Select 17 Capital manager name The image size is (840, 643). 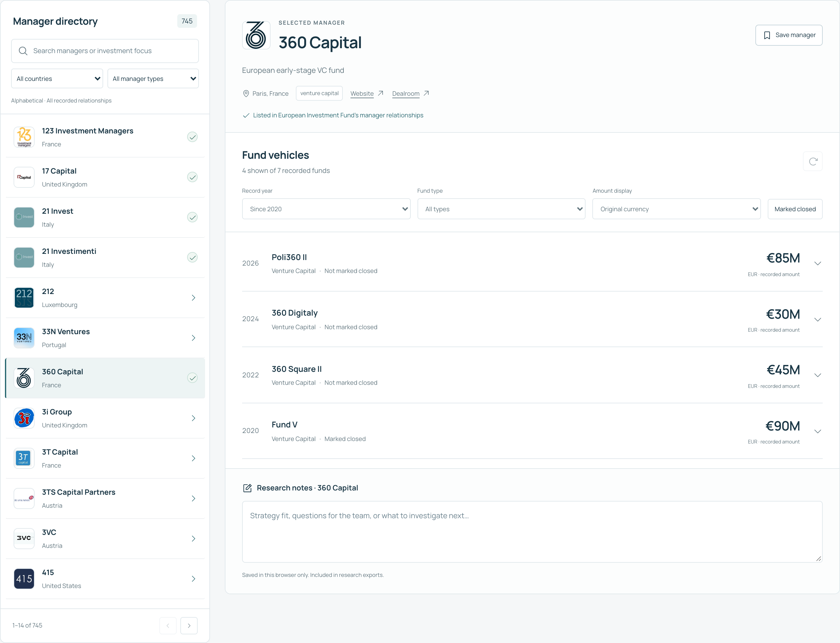click(59, 171)
